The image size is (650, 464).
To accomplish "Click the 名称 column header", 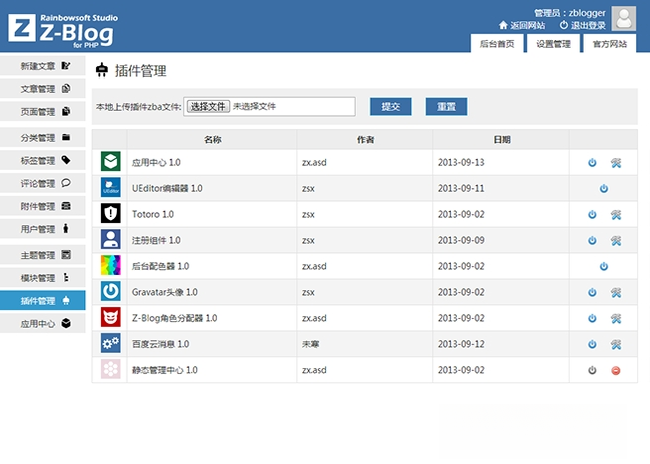I will coord(212,139).
